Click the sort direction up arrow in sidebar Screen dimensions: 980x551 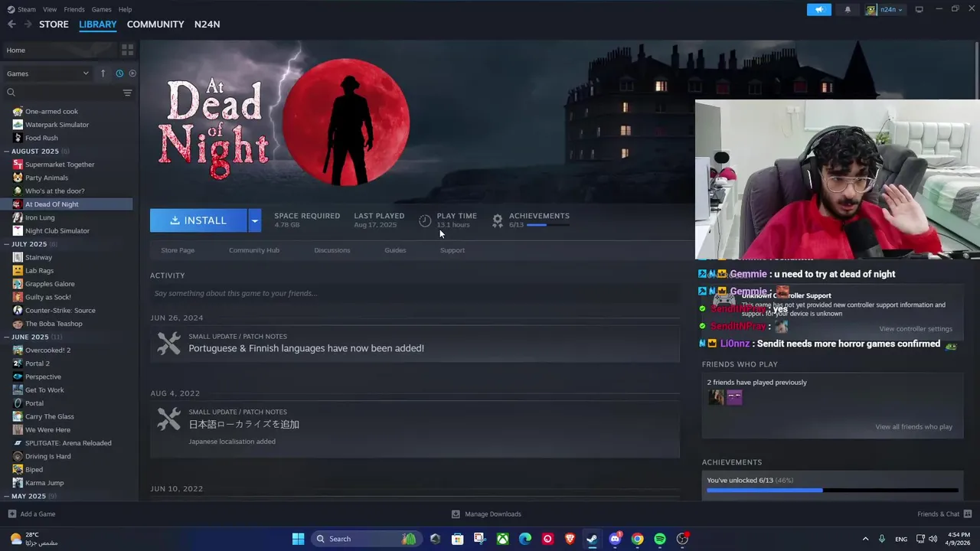pyautogui.click(x=103, y=73)
